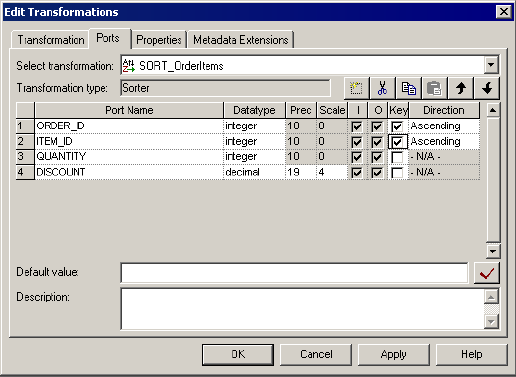Select row 4 header in ports grid

coord(25,172)
